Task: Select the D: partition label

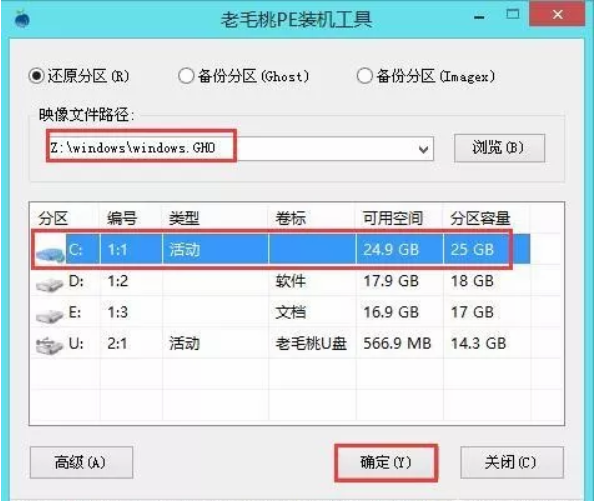Action: tap(76, 281)
